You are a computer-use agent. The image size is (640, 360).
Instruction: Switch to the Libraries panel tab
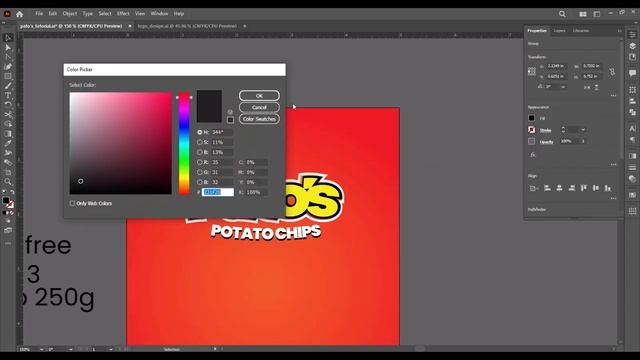click(581, 31)
